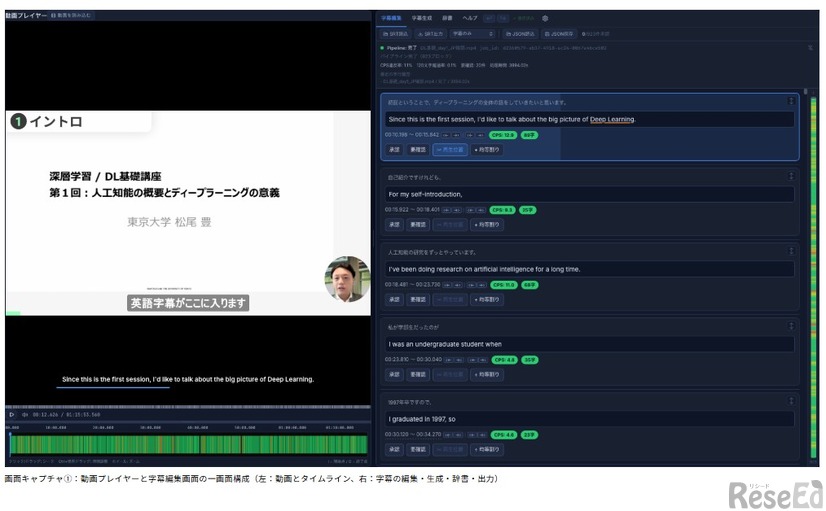Click the subtitle list scrollbar thumb

click(x=805, y=92)
